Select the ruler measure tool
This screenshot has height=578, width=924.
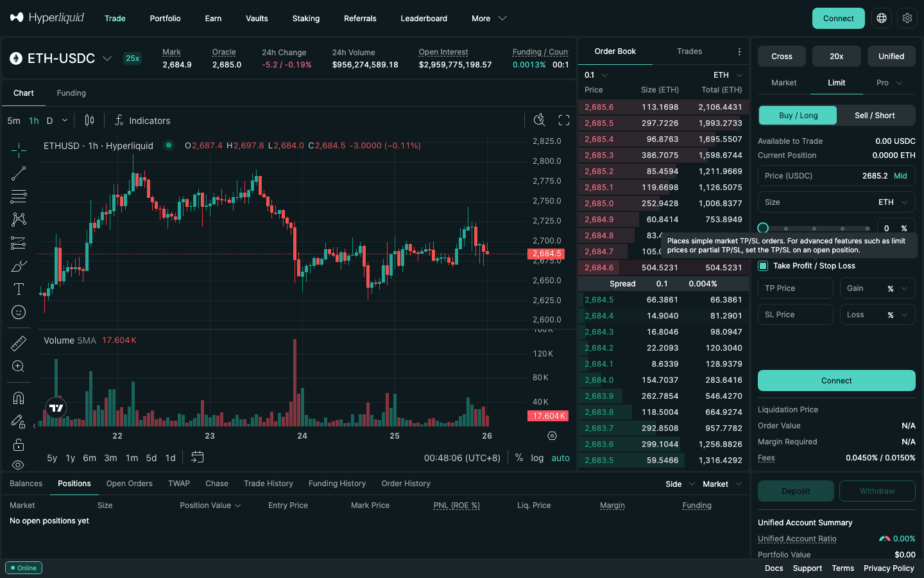pos(19,343)
